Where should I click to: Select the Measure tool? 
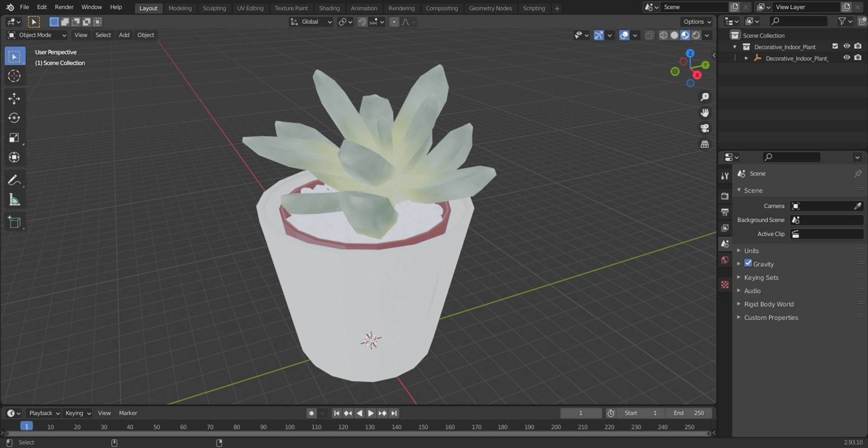click(14, 199)
